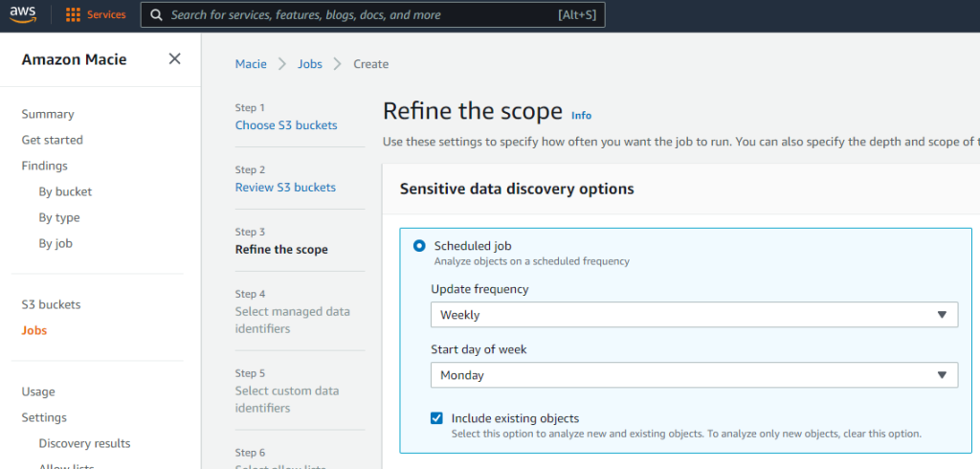Open Findings By job
This screenshot has width=980, height=469.
click(x=56, y=244)
